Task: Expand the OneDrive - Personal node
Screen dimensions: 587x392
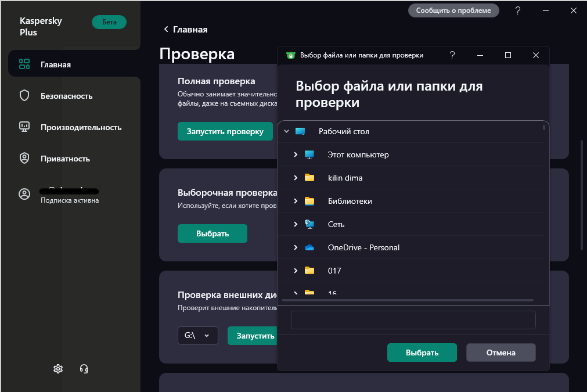Action: click(x=296, y=247)
